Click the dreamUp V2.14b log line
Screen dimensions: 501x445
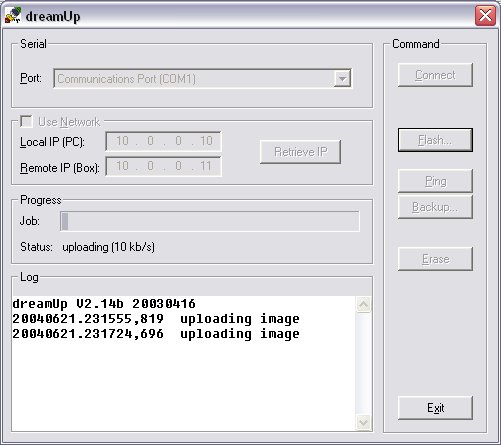[104, 304]
